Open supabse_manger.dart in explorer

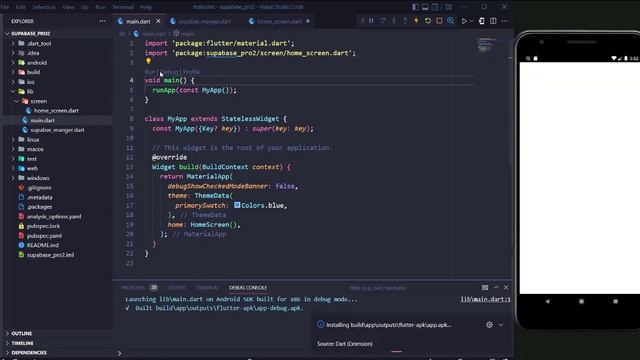click(x=57, y=130)
